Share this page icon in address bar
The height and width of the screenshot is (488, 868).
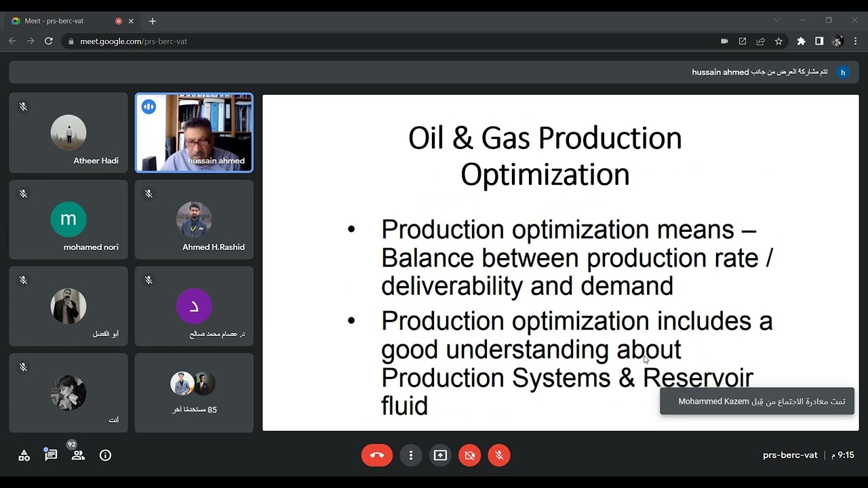(761, 41)
